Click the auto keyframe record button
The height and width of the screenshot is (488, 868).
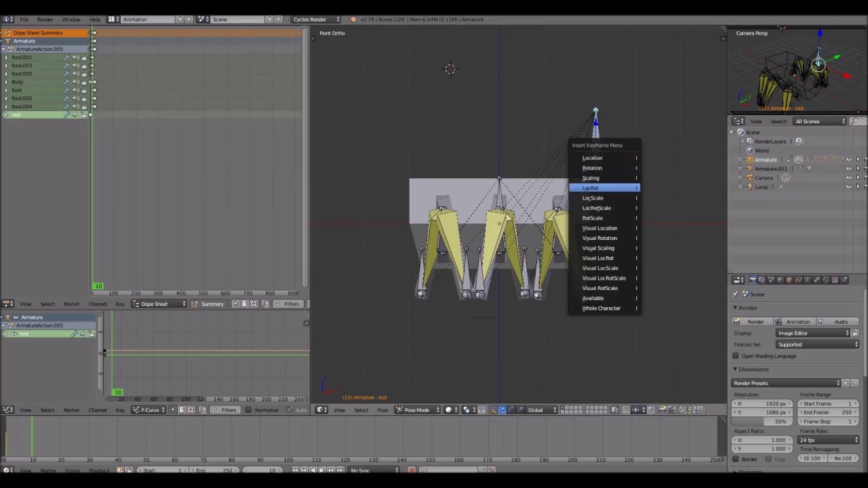[x=412, y=470]
